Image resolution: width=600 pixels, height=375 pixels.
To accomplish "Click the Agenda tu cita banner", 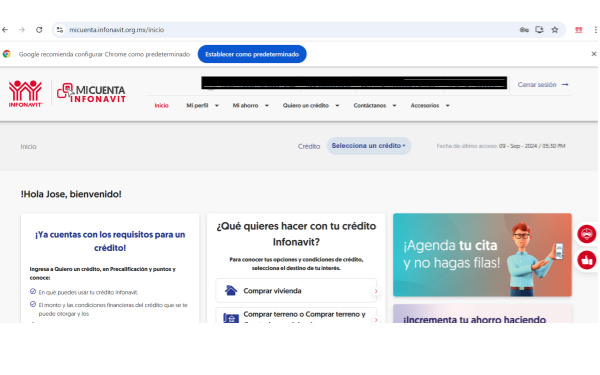I will [482, 255].
